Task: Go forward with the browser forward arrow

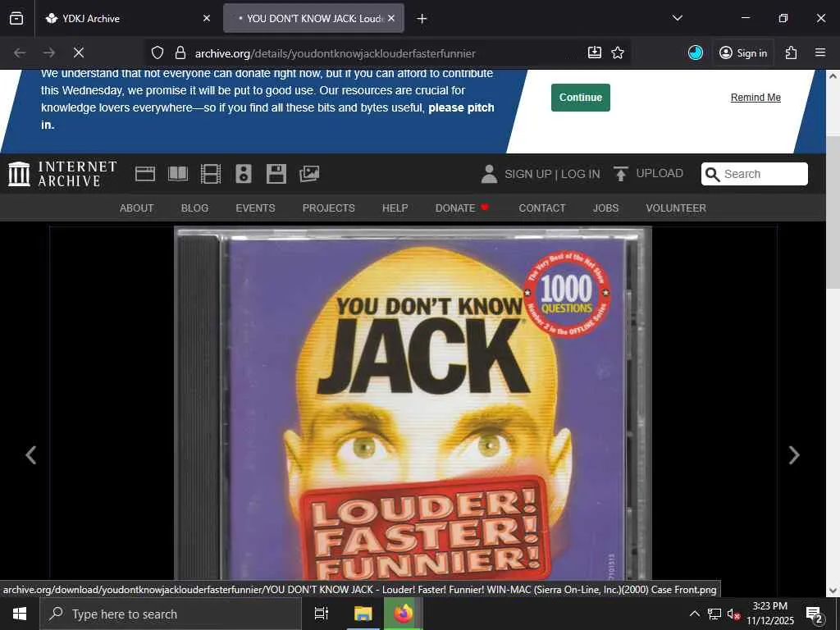Action: (49, 52)
